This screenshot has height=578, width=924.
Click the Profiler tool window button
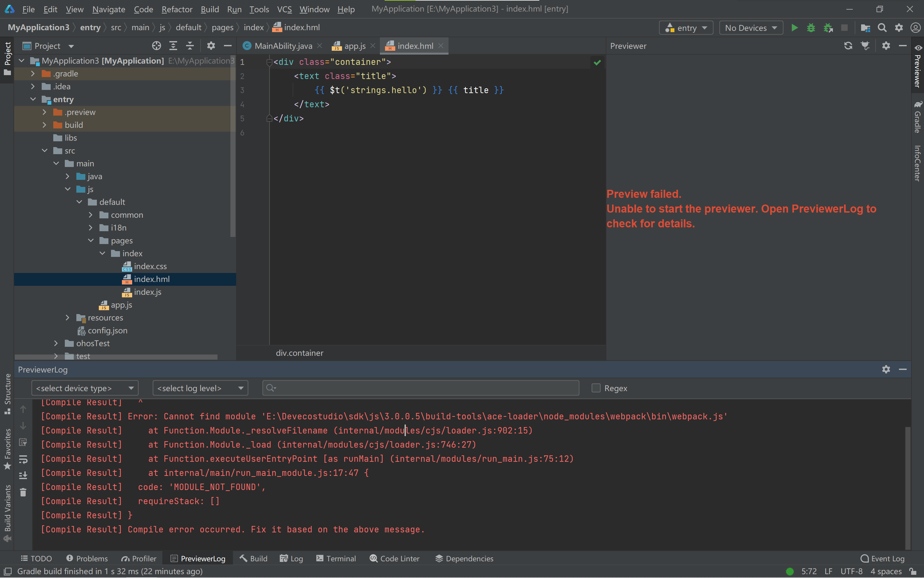click(139, 558)
